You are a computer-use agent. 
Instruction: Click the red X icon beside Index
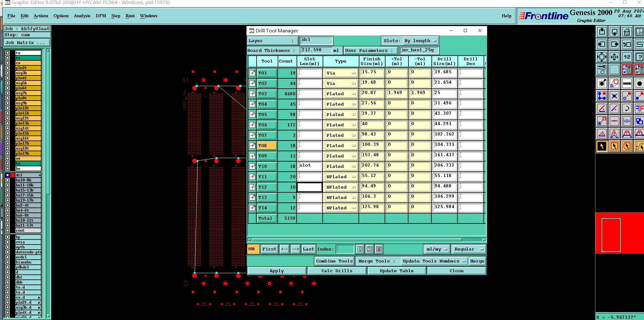[x=379, y=249]
